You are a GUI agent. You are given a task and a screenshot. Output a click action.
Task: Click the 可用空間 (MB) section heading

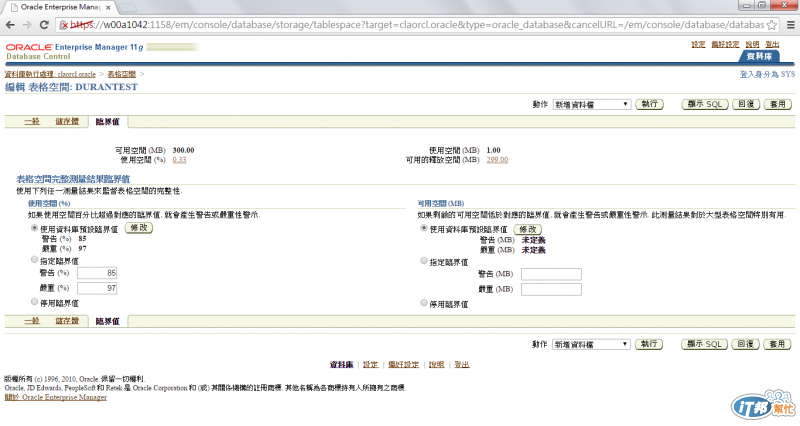440,203
